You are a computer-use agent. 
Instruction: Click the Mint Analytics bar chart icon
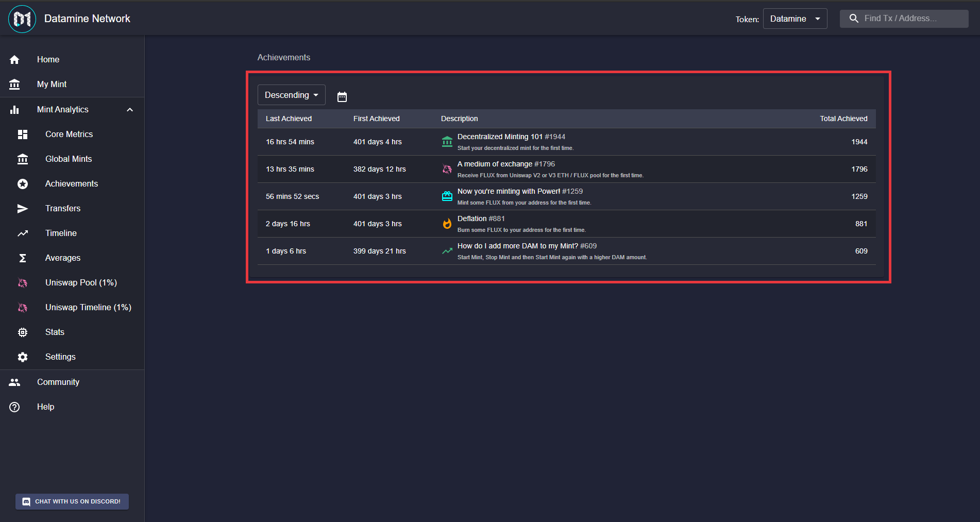point(14,110)
